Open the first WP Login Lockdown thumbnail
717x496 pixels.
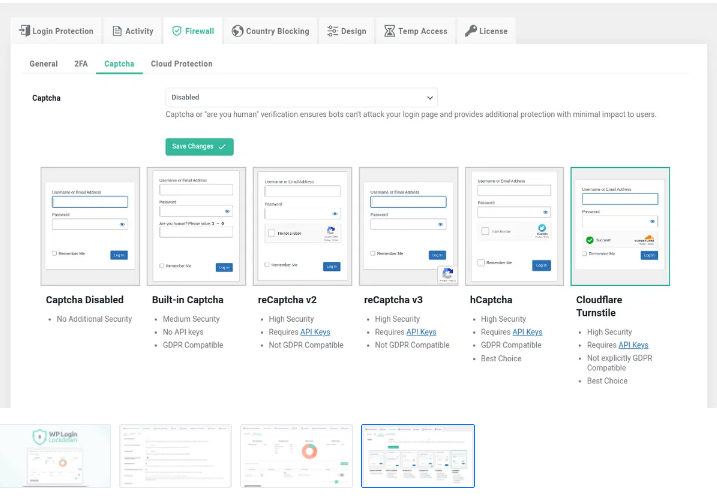[x=55, y=455]
